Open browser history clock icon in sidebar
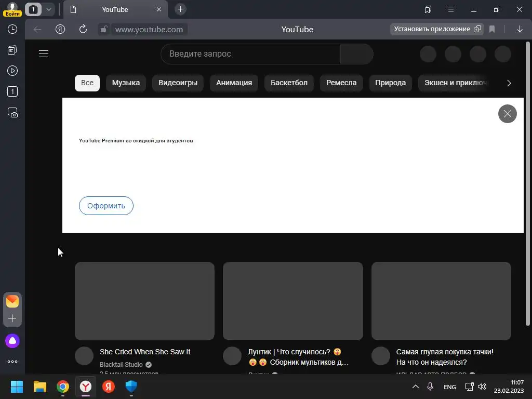Viewport: 532px width, 399px height. pos(12,29)
